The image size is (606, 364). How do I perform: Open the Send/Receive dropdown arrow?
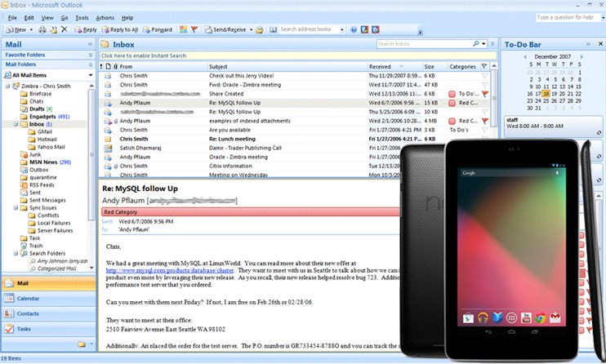click(251, 29)
